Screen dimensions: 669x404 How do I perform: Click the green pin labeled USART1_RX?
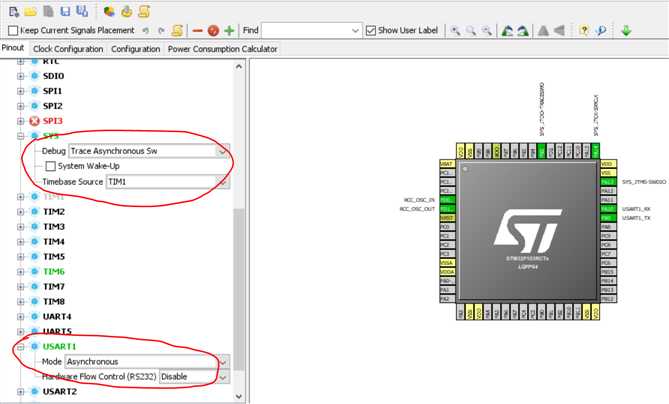click(x=608, y=209)
